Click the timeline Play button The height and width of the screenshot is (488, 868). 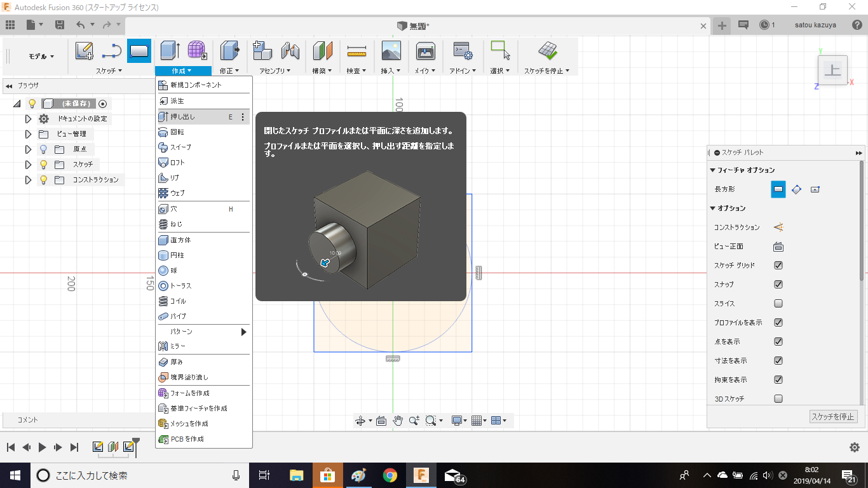(x=42, y=447)
